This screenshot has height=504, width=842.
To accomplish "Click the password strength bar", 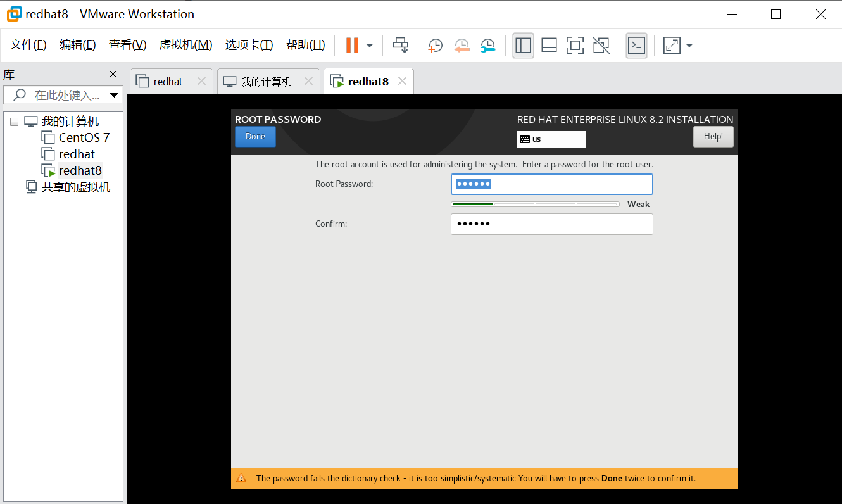I will click(535, 204).
